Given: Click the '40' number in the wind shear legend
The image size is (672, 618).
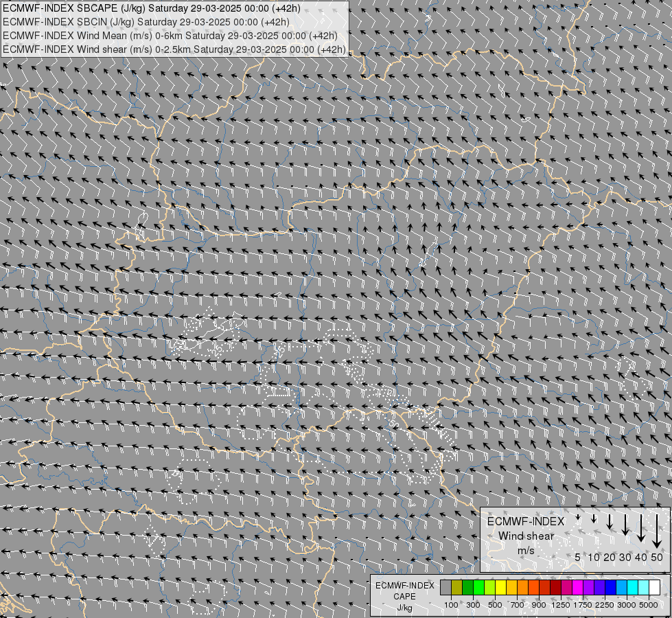Looking at the screenshot, I should [640, 557].
